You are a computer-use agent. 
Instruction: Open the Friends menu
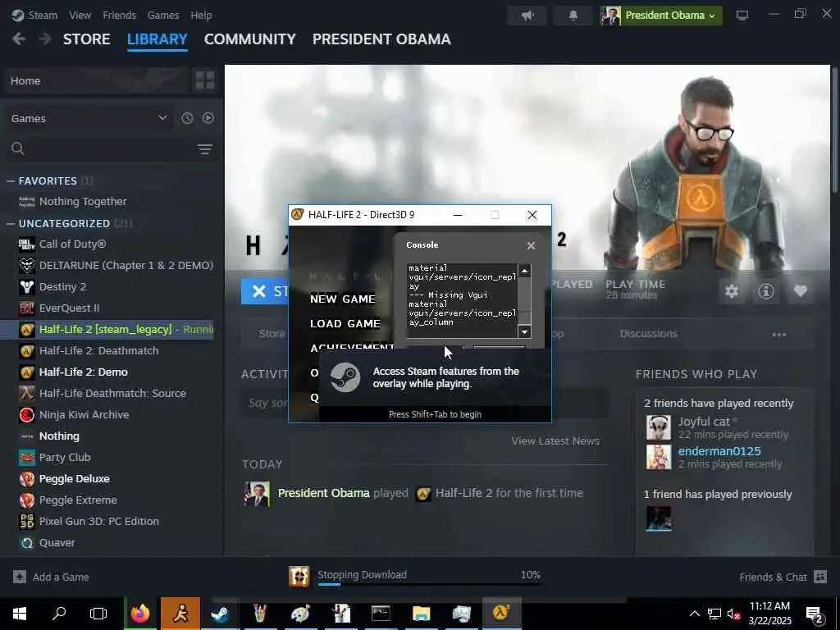(x=119, y=15)
